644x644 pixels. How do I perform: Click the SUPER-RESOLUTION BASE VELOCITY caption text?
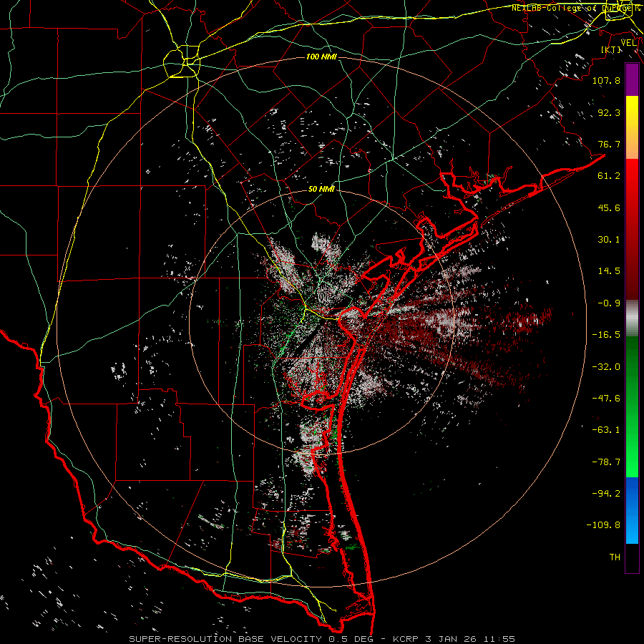(x=226, y=639)
